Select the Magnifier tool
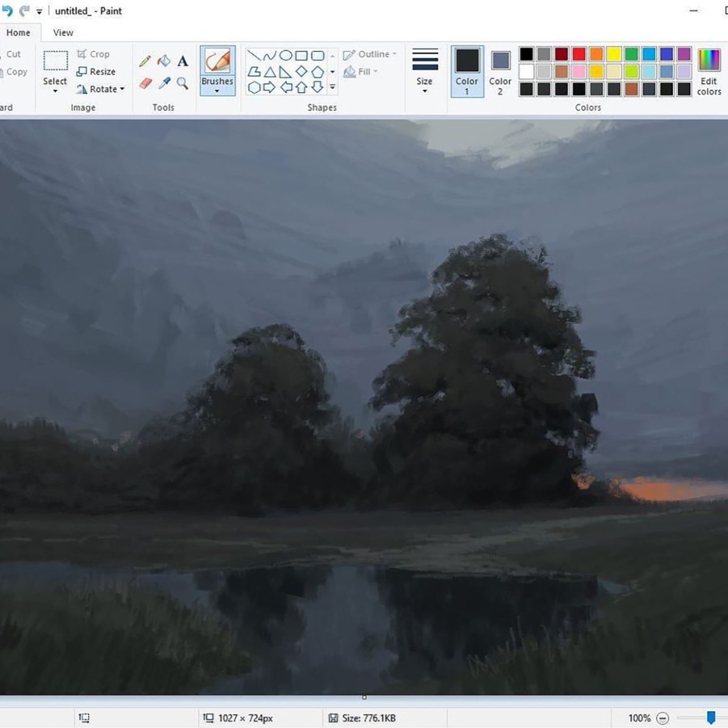 [183, 83]
